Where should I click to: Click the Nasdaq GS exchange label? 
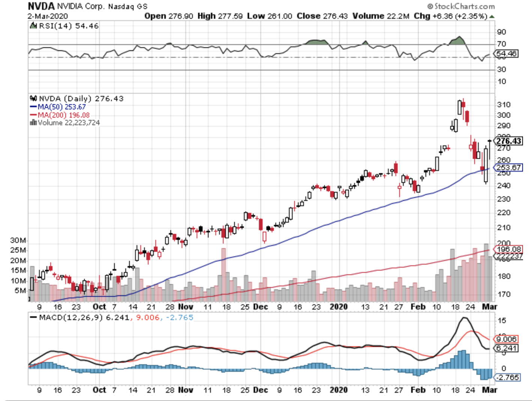[128, 7]
